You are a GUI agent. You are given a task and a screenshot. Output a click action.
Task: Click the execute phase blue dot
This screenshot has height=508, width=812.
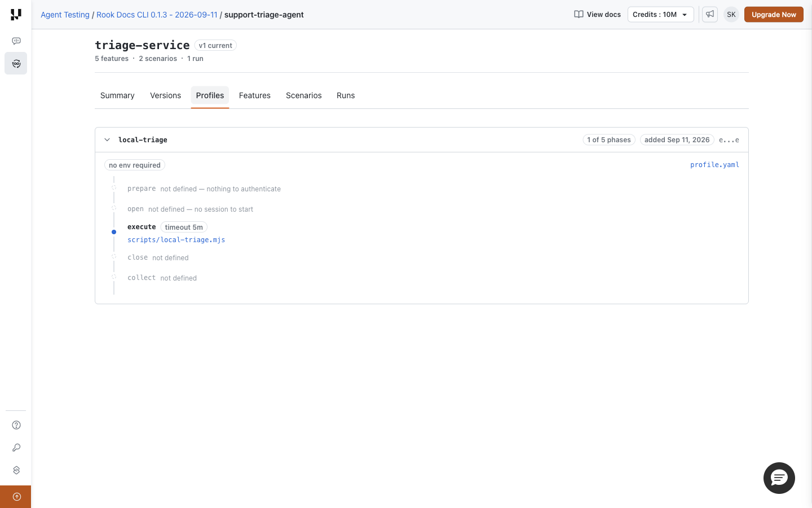[114, 232]
